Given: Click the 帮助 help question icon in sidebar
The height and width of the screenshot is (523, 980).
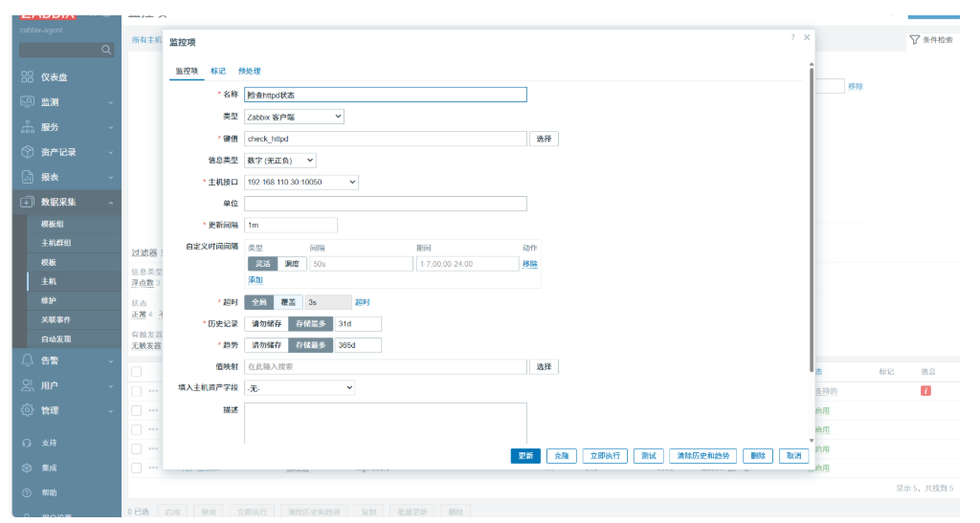Looking at the screenshot, I should (x=27, y=492).
